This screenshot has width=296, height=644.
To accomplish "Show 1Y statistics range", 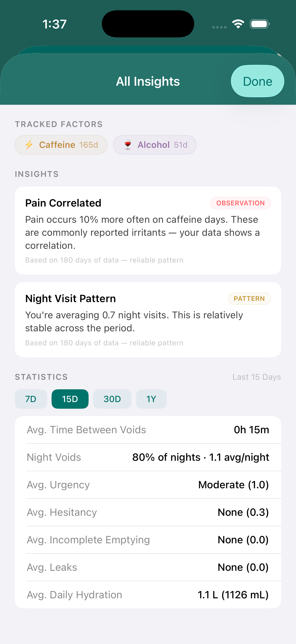I will click(x=151, y=399).
